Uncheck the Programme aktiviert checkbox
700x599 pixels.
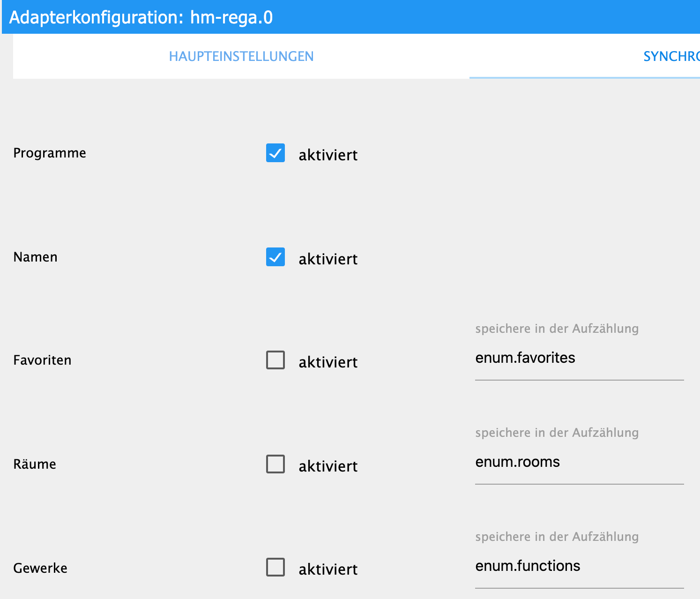click(276, 153)
